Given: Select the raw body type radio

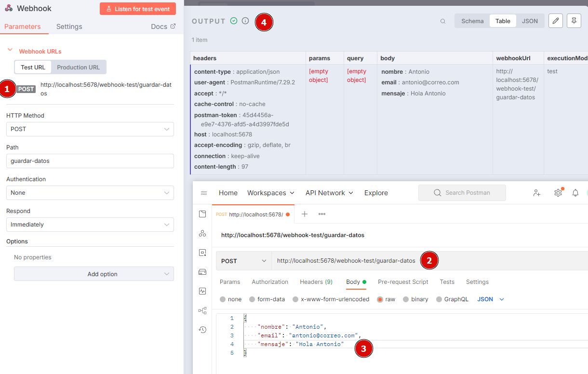Looking at the screenshot, I should (380, 299).
